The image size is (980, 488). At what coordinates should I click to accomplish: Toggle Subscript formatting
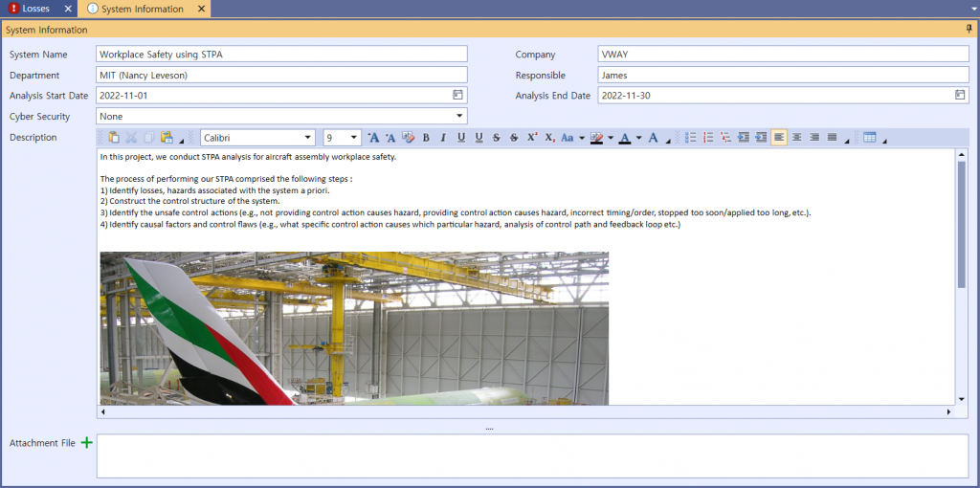tap(549, 138)
